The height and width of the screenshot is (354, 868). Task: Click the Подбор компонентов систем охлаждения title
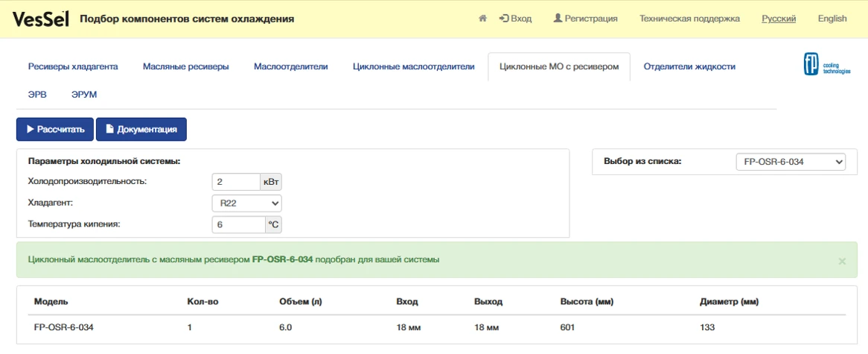[187, 19]
